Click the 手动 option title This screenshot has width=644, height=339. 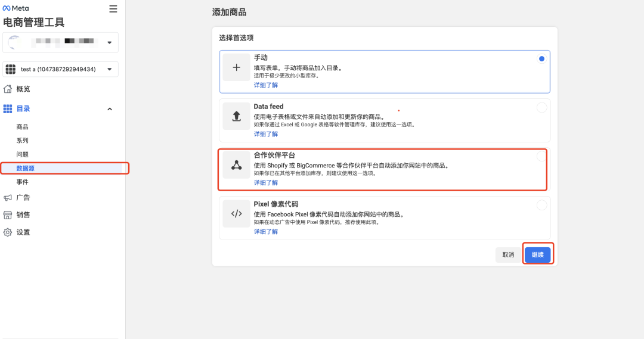point(261,58)
